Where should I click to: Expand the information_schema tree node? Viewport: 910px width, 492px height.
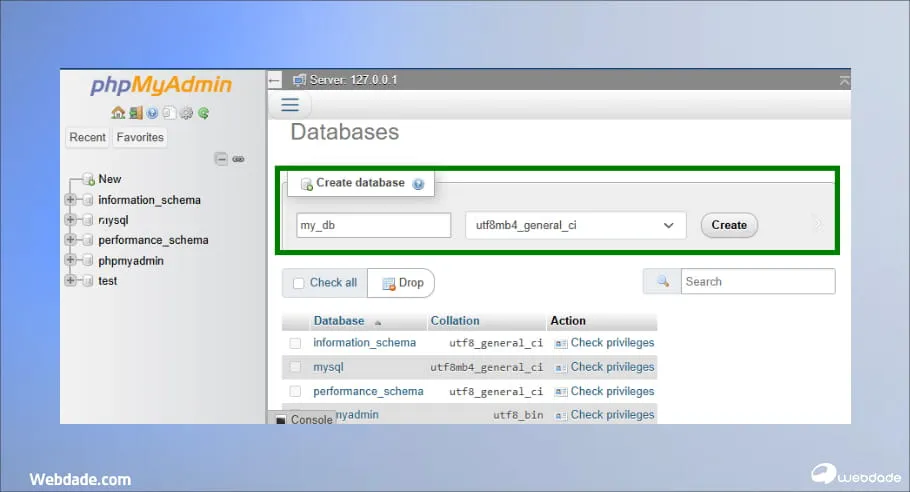[71, 200]
